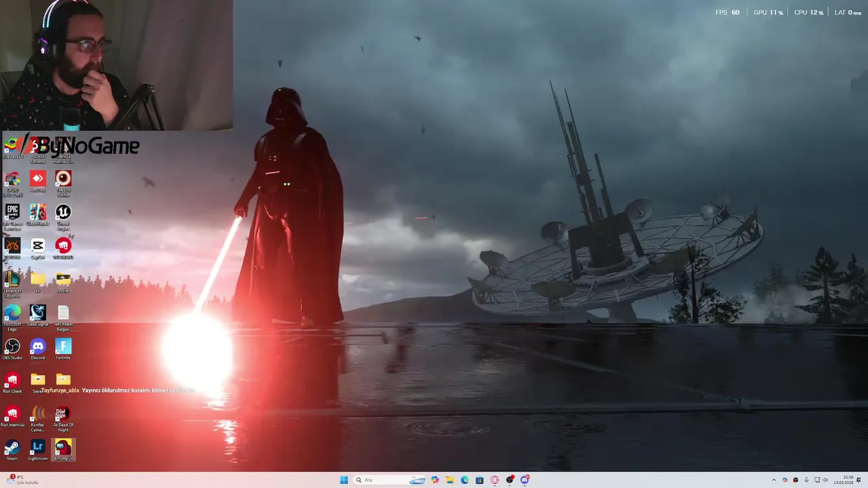This screenshot has height=488, width=868.
Task: Launch CPUID CPU-Z MSI shortcut
Action: click(x=12, y=184)
